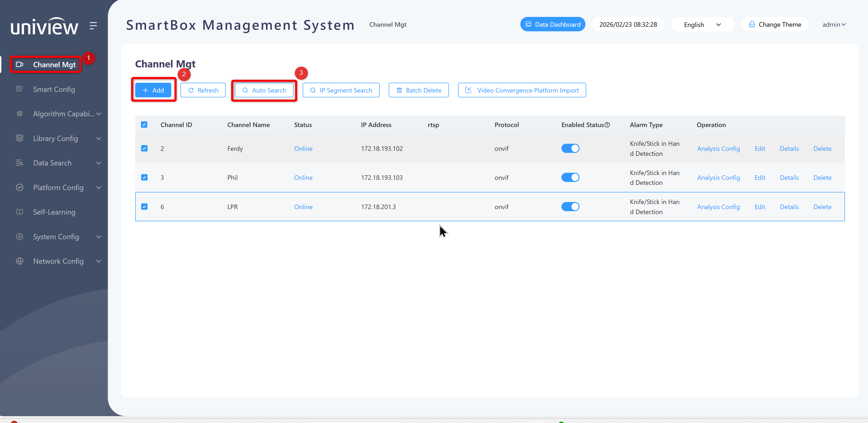Image resolution: width=868 pixels, height=423 pixels.
Task: Uncheck the checkbox for channel Phil
Action: pos(144,177)
